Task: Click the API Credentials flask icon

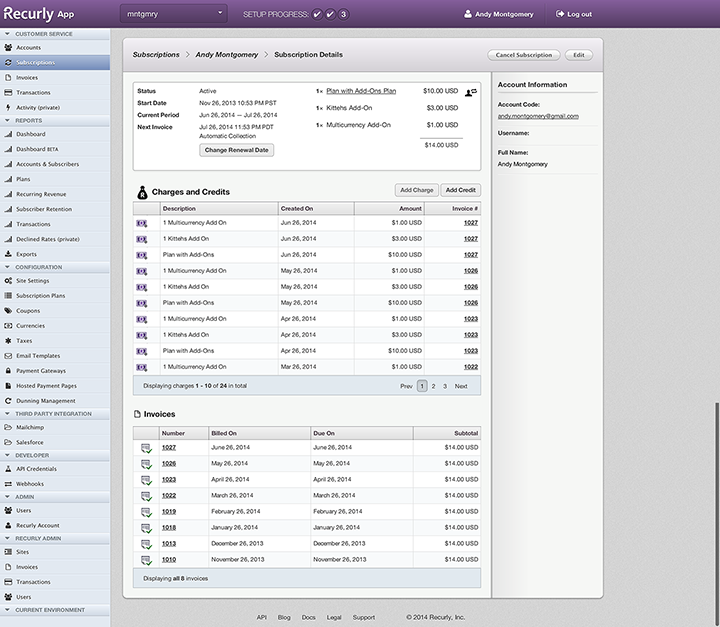Action: [x=8, y=468]
